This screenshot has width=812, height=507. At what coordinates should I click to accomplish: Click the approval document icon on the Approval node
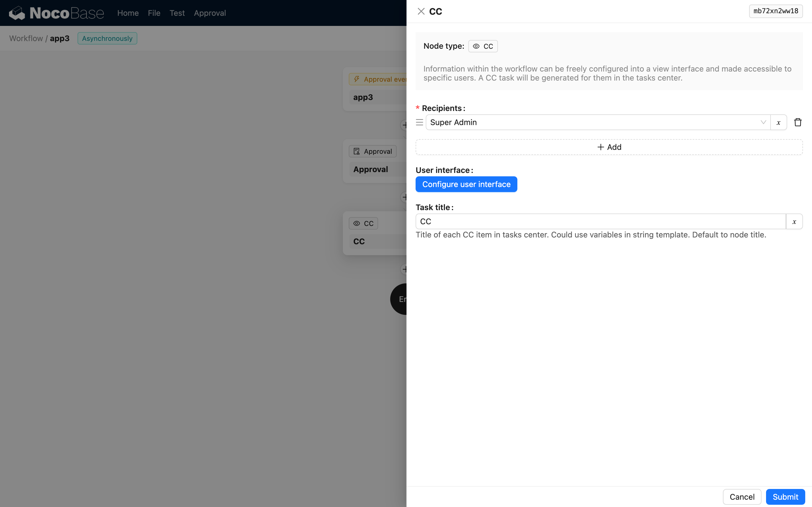pos(357,151)
